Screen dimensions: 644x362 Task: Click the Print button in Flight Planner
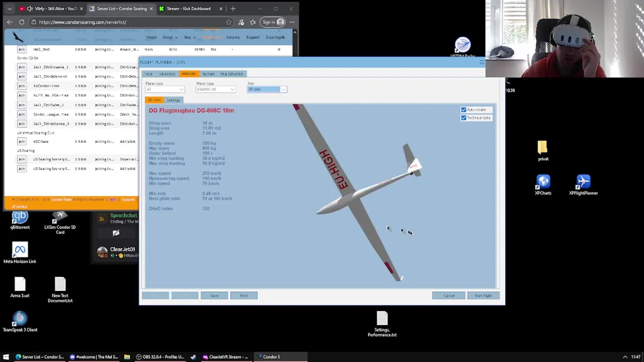(x=244, y=296)
